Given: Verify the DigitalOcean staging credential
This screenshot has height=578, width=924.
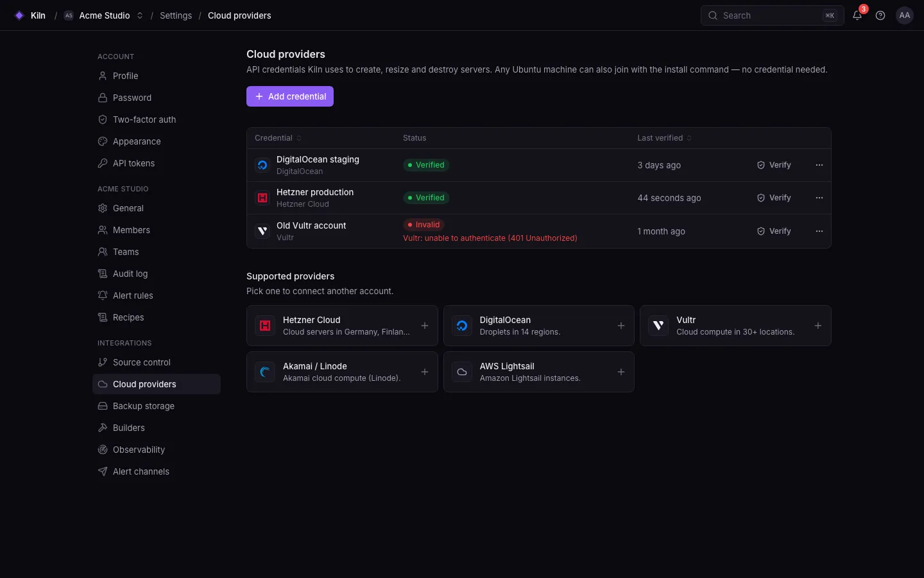Looking at the screenshot, I should [774, 165].
